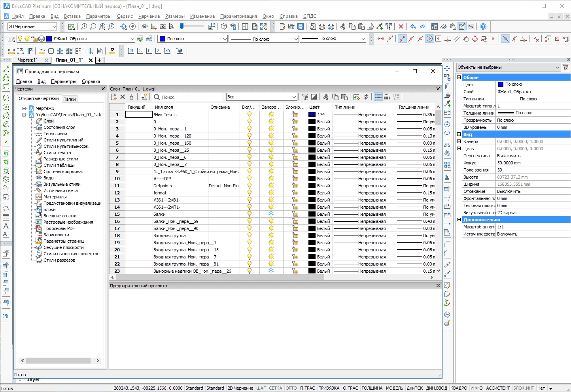Sort by Имя слоя column header

click(x=181, y=107)
